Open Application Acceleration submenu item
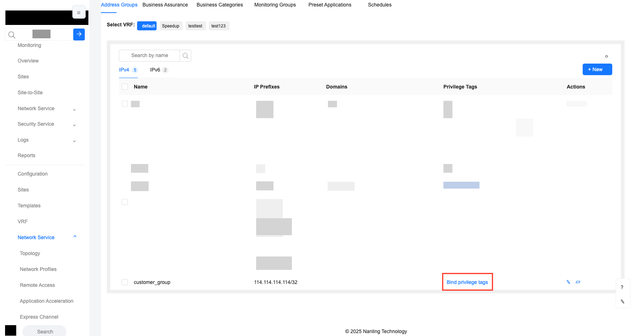 click(47, 301)
